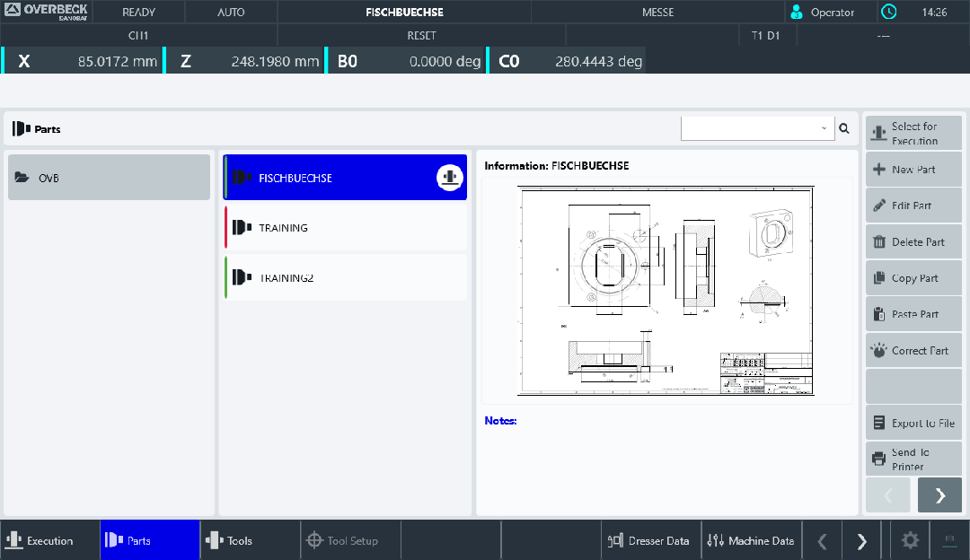Click the AUTO mode field
Viewport: 970px width, 560px height.
pos(231,12)
